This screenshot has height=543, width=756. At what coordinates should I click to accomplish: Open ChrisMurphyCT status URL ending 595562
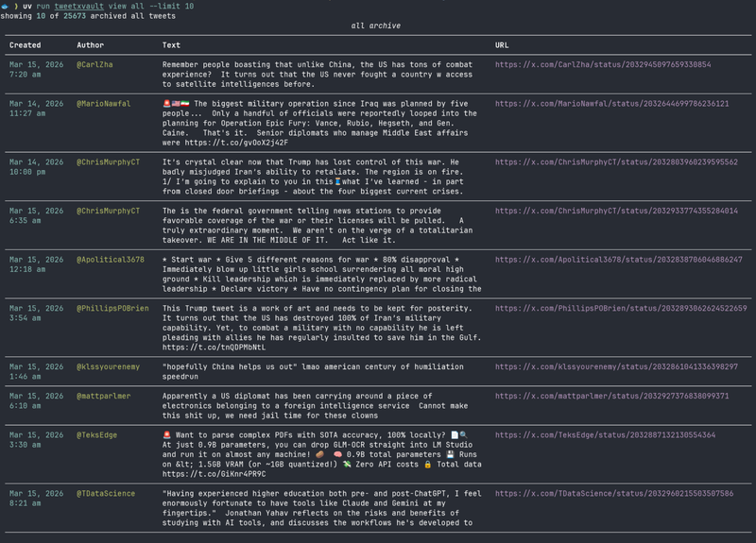tap(616, 161)
